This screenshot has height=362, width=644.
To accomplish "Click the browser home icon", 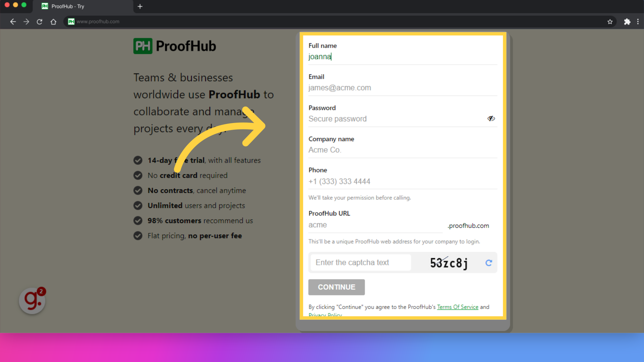I will [54, 21].
